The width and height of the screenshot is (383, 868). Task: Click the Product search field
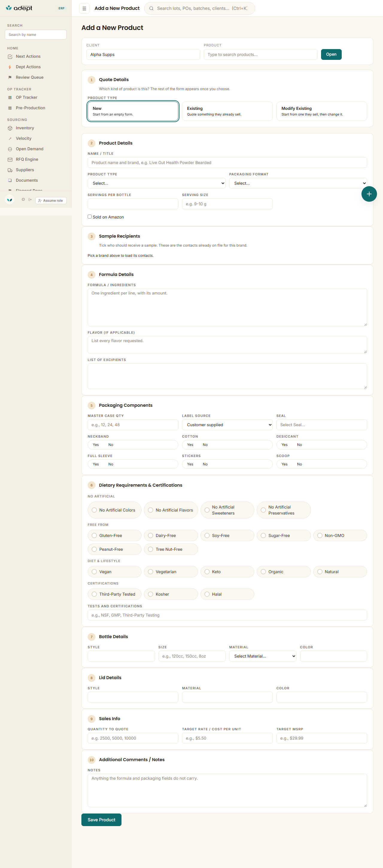pos(260,54)
